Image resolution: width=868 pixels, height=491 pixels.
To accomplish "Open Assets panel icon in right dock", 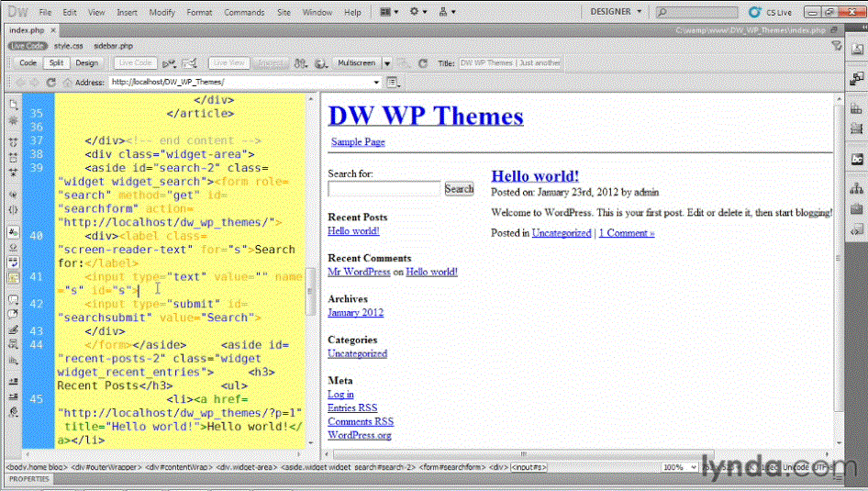I will (857, 209).
